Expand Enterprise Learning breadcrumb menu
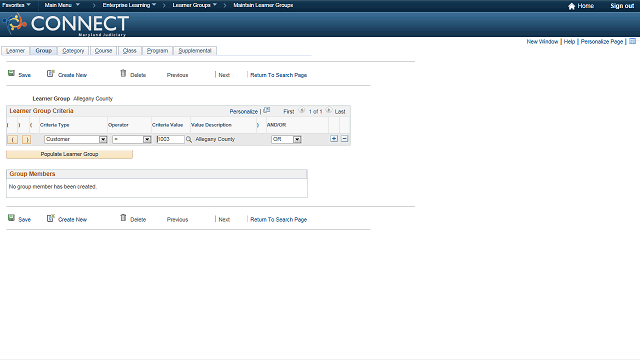 [x=129, y=5]
